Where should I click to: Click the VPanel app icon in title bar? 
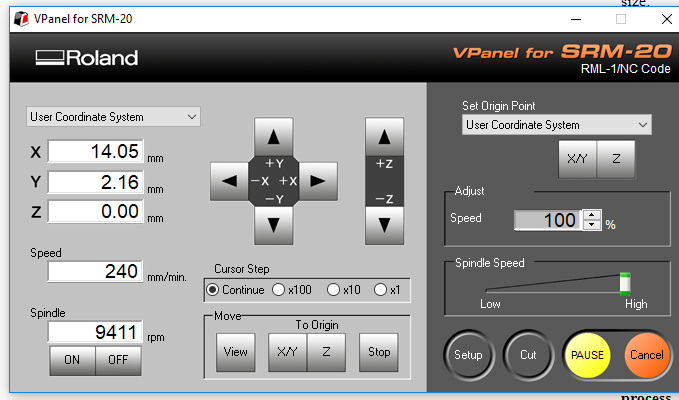[x=21, y=19]
